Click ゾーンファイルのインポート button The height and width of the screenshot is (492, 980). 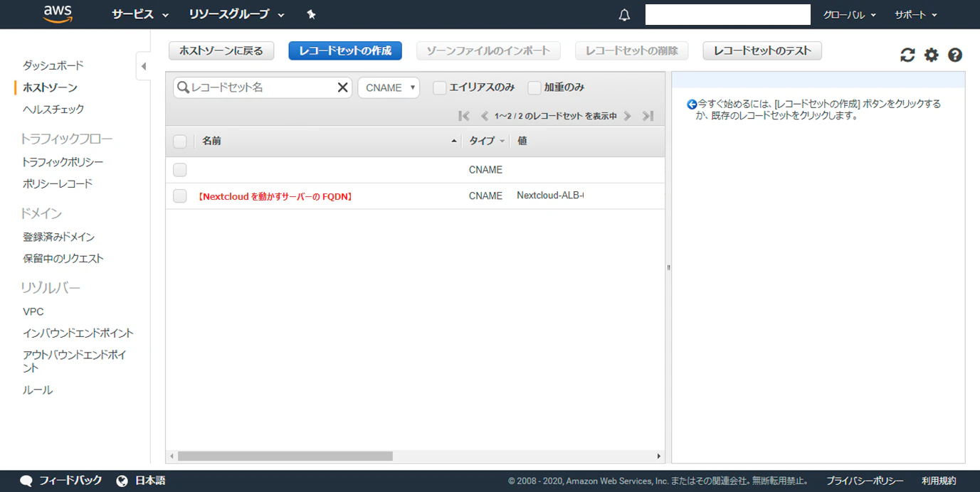(488, 50)
